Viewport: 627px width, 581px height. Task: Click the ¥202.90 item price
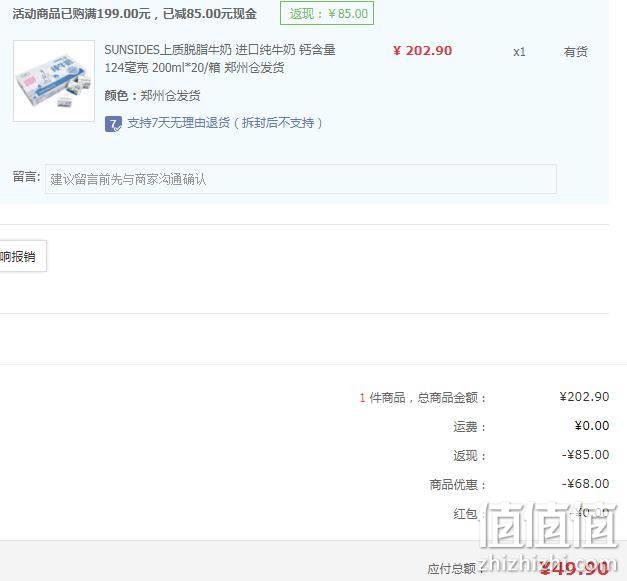[x=423, y=51]
